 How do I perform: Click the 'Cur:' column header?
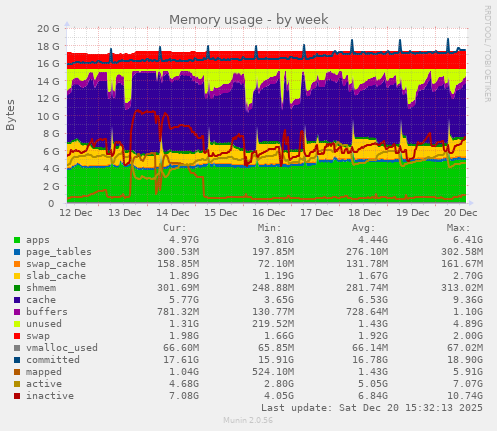click(x=175, y=228)
